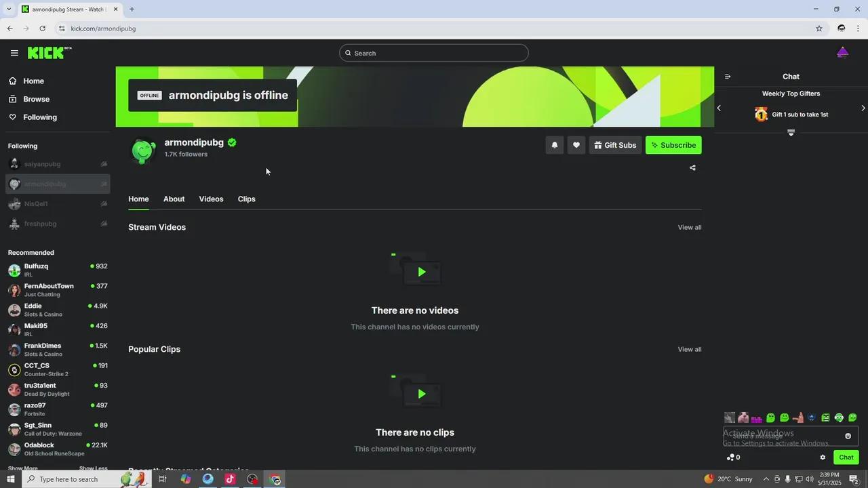Show previous Weekly Top Gifters slide

click(719, 108)
